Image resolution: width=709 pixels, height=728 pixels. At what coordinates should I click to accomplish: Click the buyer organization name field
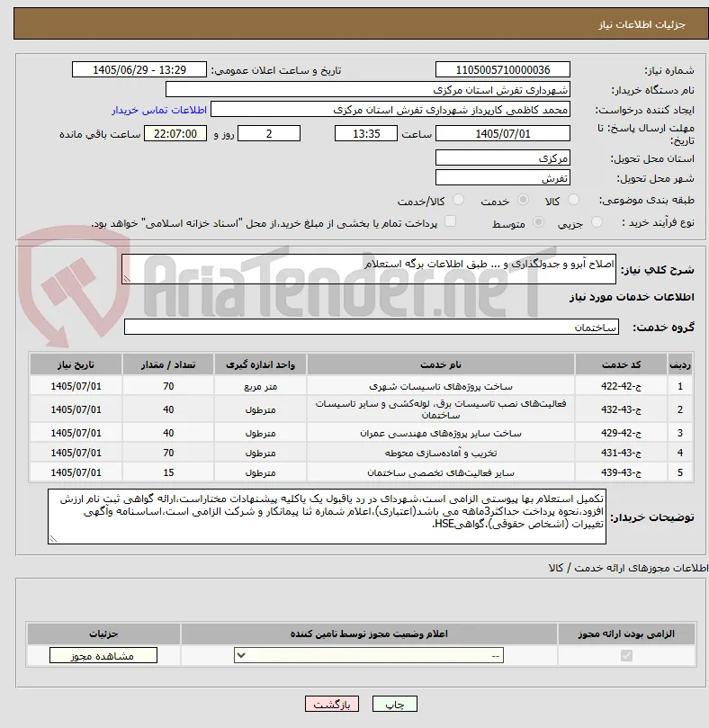(368, 90)
